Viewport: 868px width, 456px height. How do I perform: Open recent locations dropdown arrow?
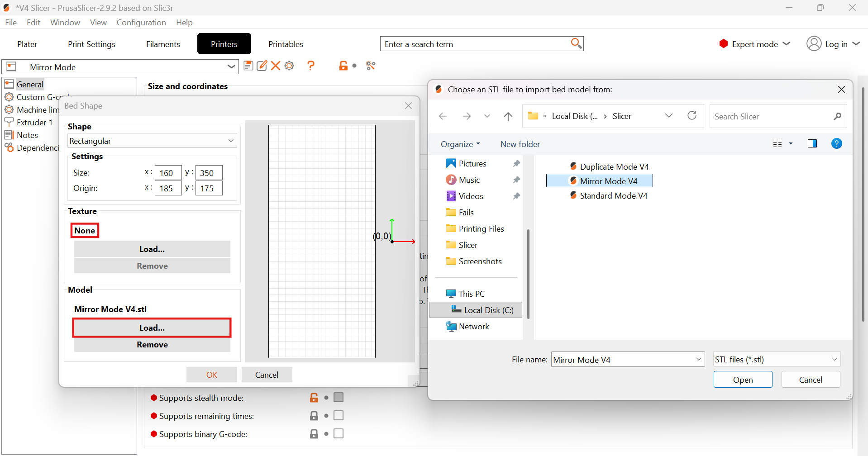(x=487, y=116)
